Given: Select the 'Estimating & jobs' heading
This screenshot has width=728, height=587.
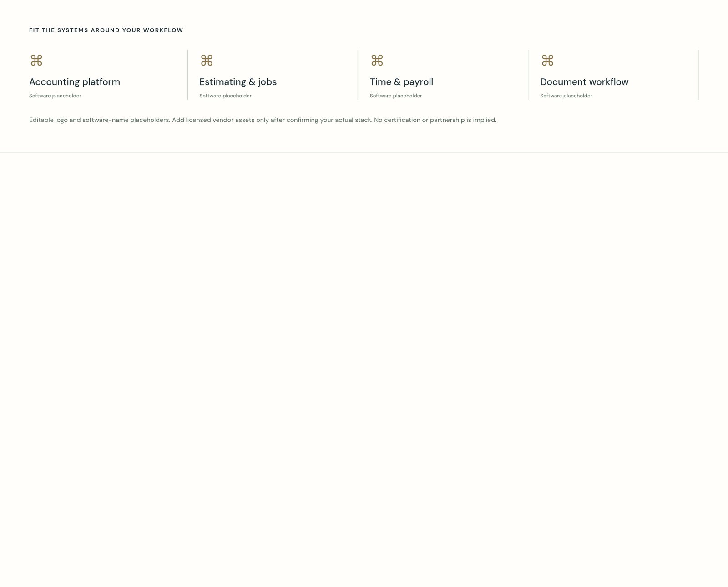Looking at the screenshot, I should point(238,82).
